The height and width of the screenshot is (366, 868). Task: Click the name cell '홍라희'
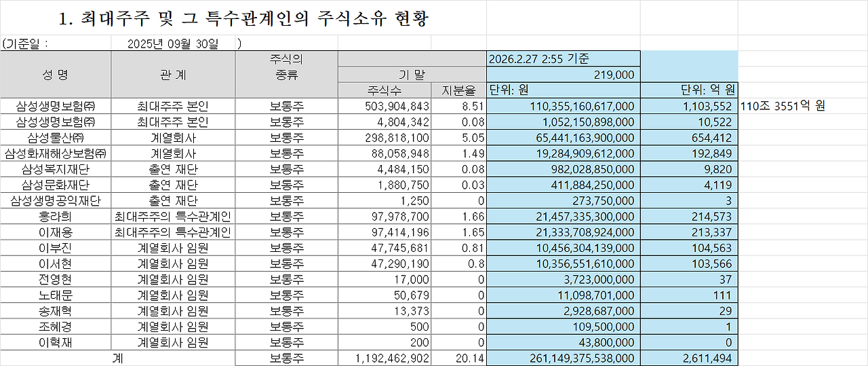pos(56,216)
